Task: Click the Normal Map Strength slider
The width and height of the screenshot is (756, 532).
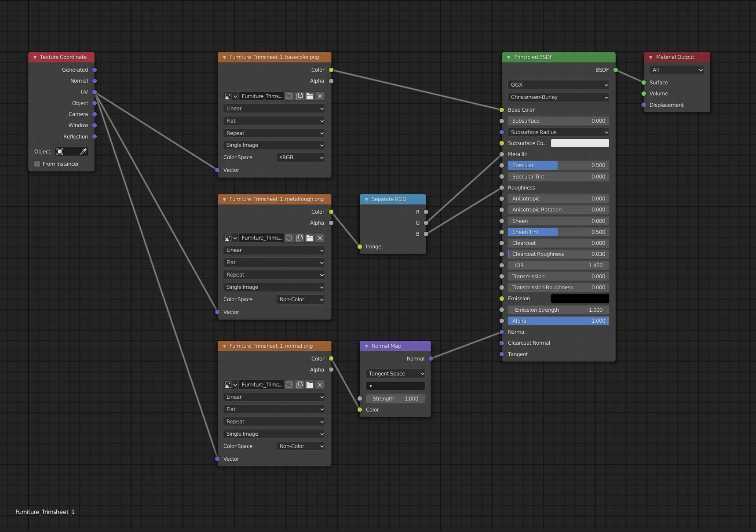Action: tap(395, 399)
